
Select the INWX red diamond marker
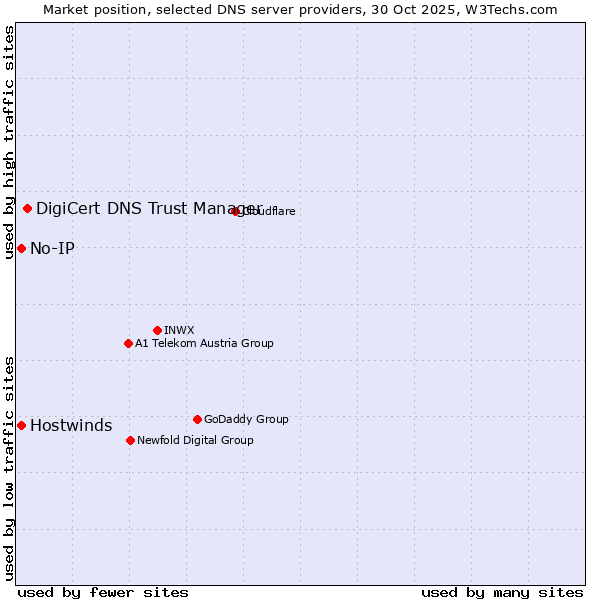[157, 330]
